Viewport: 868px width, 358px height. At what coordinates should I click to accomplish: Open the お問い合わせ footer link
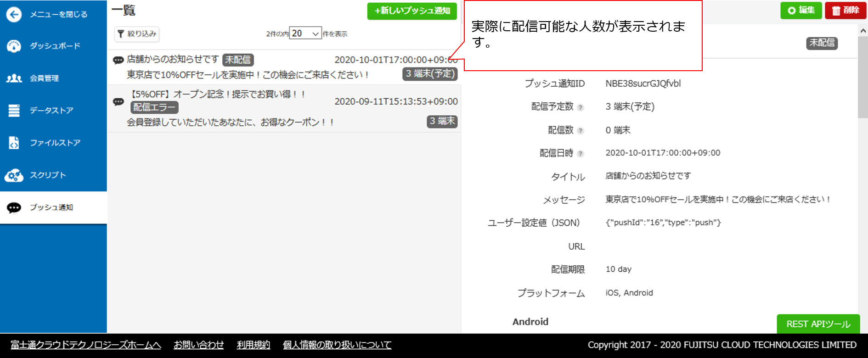point(198,345)
